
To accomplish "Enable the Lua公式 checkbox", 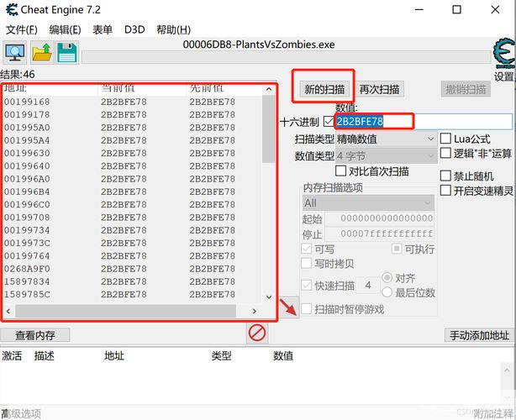I will (x=445, y=139).
